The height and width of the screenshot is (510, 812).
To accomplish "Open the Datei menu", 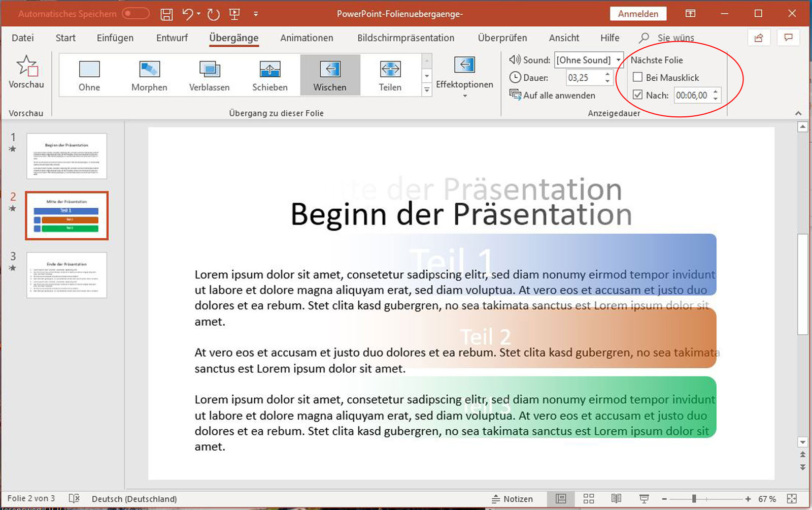I will point(23,38).
